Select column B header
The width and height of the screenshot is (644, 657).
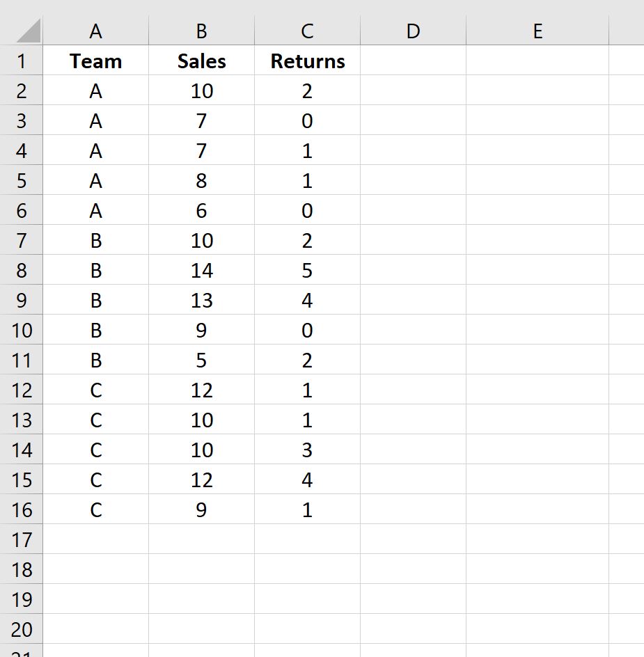click(x=201, y=31)
